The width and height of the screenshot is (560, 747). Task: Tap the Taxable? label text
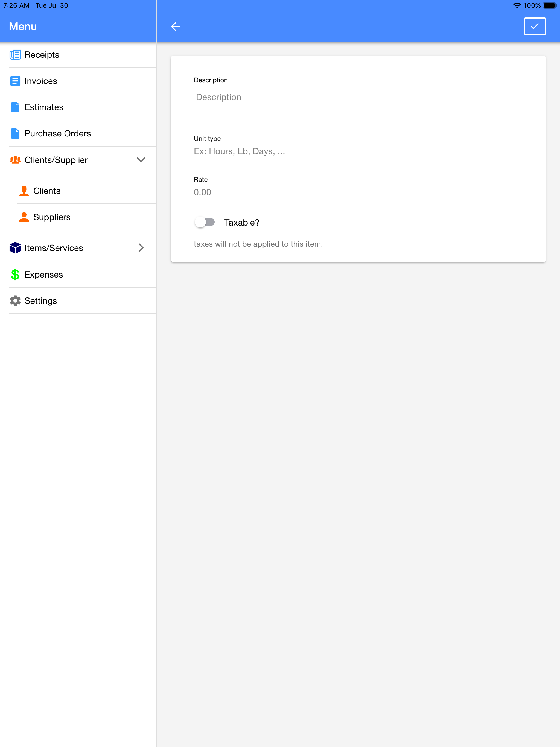click(x=242, y=223)
